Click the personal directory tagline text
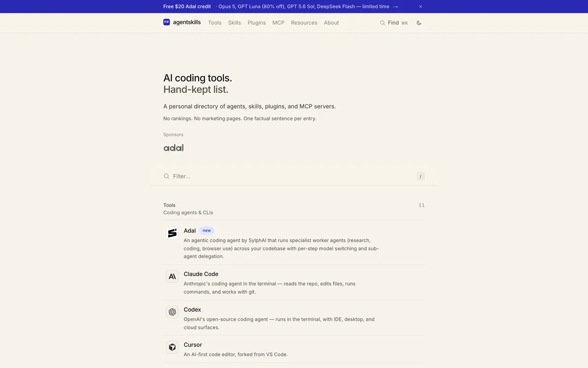 [x=249, y=106]
